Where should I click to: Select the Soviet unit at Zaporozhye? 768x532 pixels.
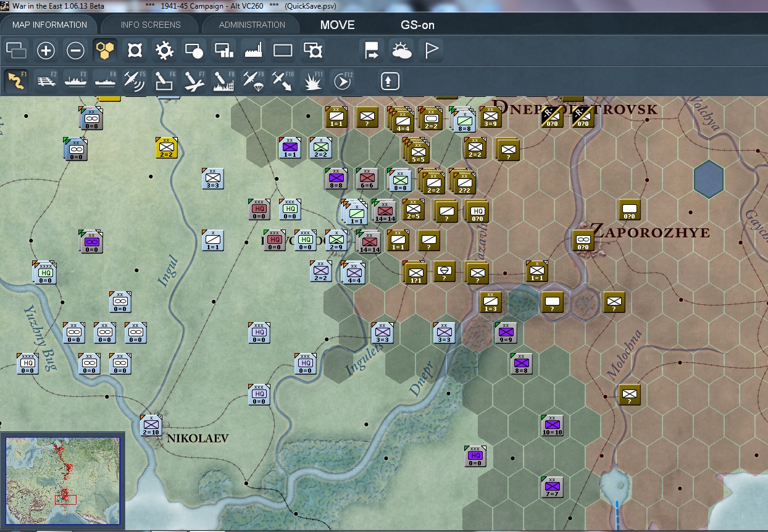(x=583, y=240)
